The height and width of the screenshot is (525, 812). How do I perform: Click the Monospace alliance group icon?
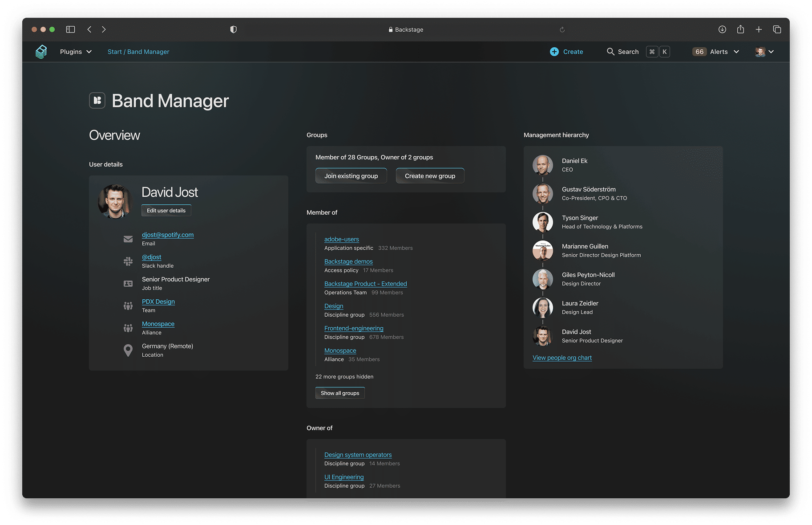coord(128,328)
